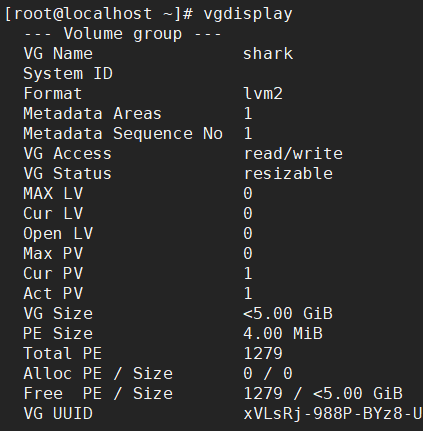This screenshot has width=423, height=431.
Task: Click the Volume group header line
Action: click(122, 34)
